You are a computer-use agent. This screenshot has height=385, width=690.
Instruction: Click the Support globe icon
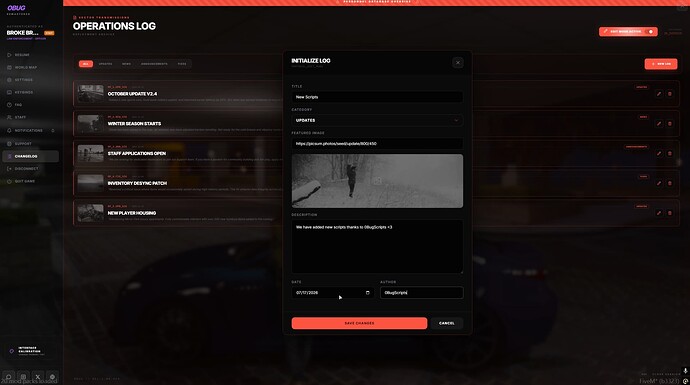[x=9, y=143]
